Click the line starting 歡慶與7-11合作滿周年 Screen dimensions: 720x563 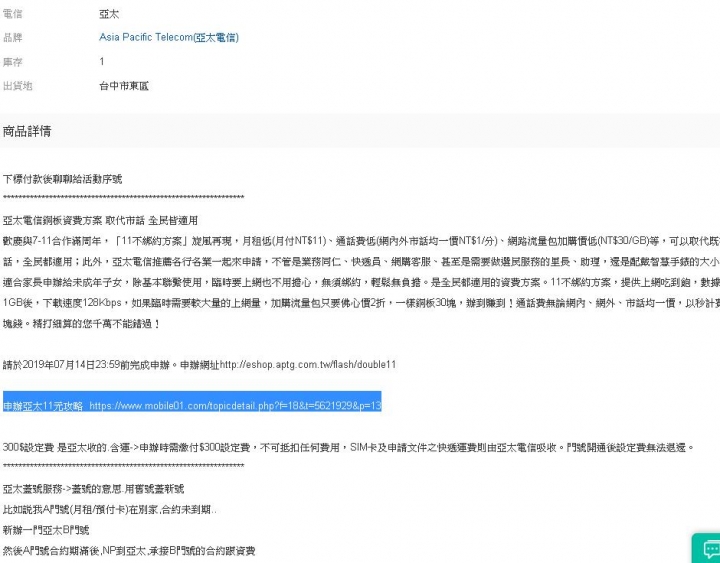click(361, 241)
